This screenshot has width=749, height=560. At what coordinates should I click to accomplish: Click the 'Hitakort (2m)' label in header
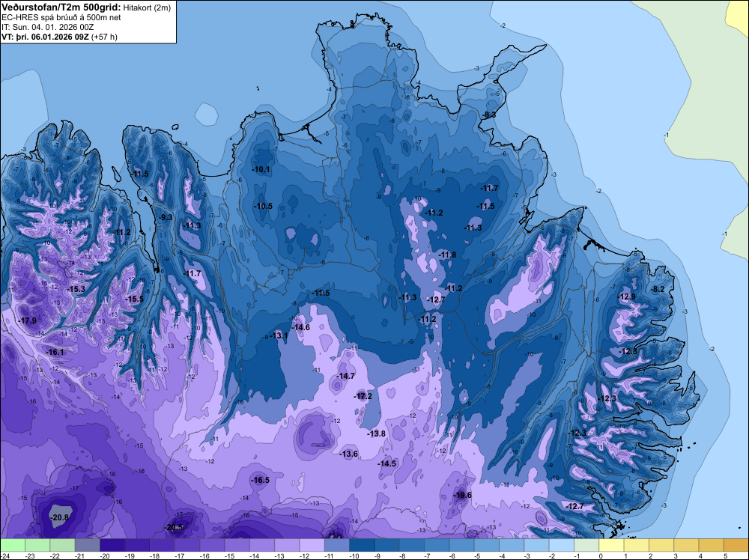pyautogui.click(x=146, y=7)
